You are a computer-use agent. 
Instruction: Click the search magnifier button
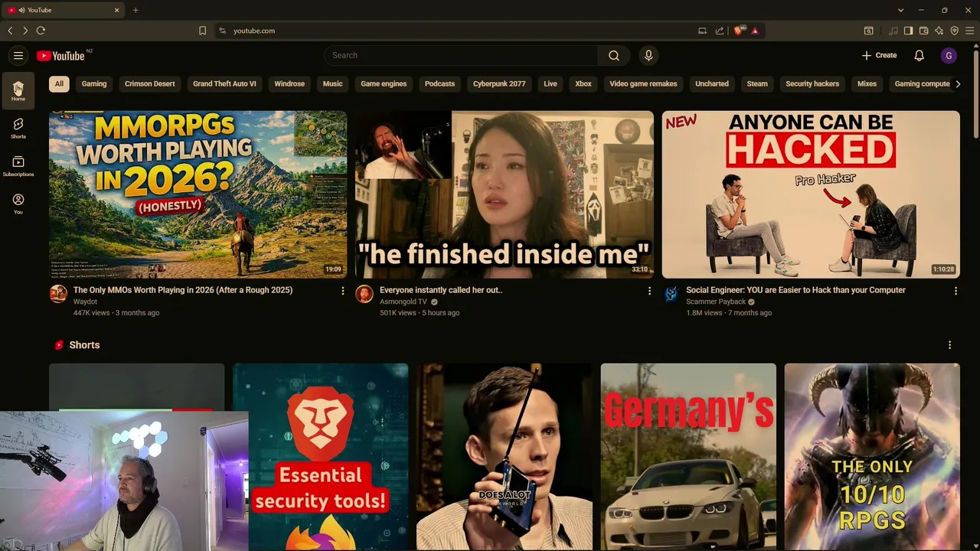[x=614, y=55]
